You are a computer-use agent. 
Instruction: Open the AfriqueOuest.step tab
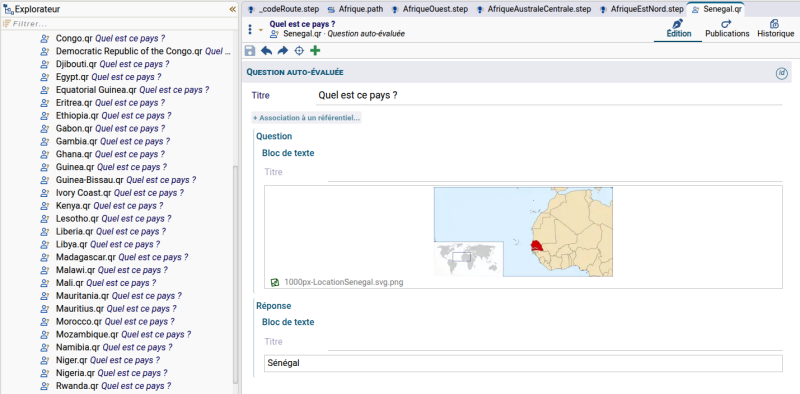click(x=430, y=9)
